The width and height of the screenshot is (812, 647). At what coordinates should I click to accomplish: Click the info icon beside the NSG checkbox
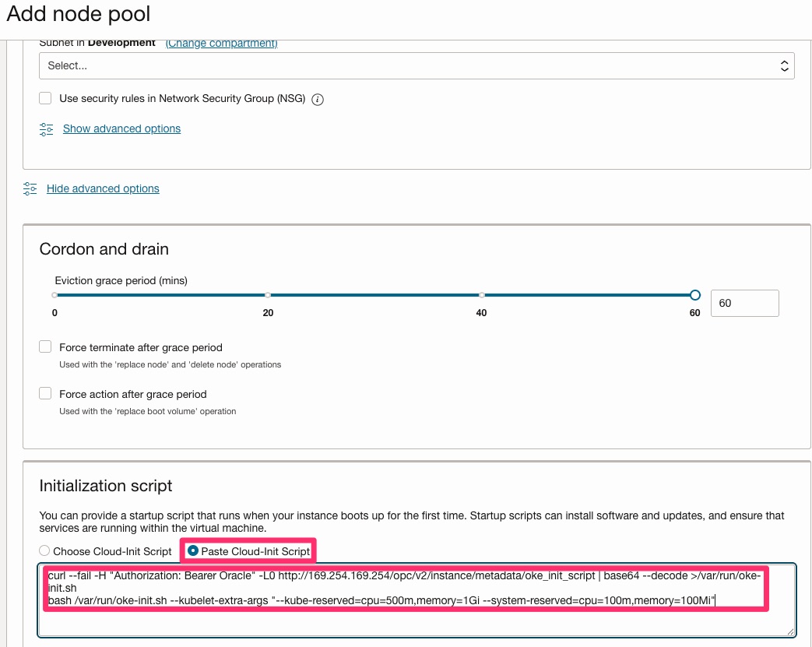click(317, 99)
